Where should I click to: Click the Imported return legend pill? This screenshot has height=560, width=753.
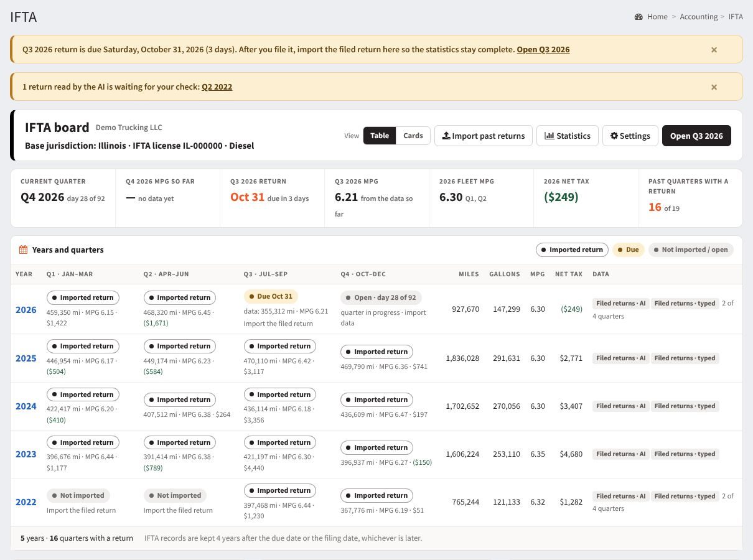[x=572, y=250]
